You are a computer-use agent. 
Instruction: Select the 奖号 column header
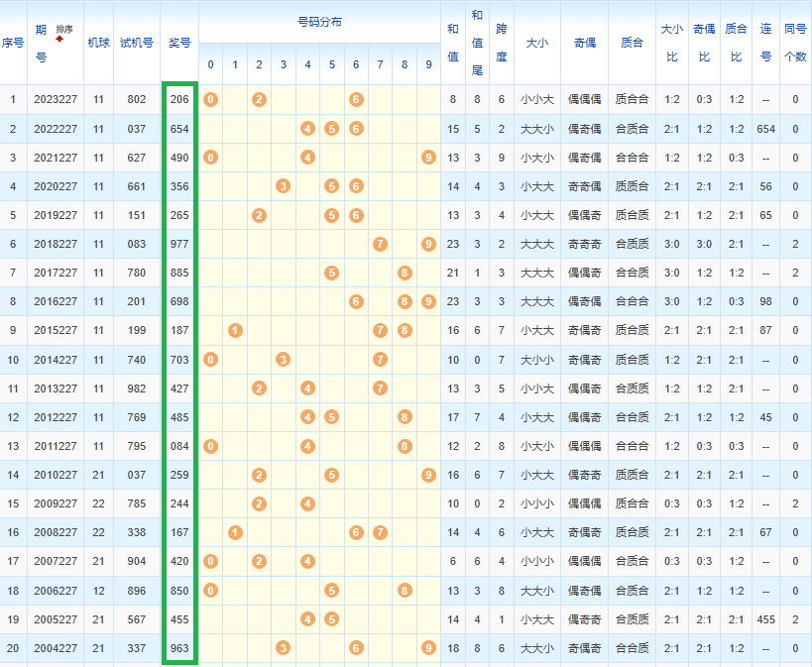pos(179,43)
